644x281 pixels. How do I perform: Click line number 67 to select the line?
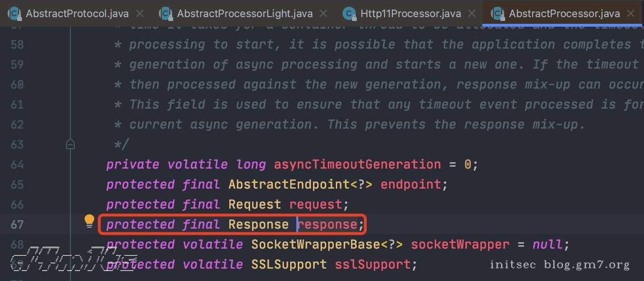(x=17, y=224)
